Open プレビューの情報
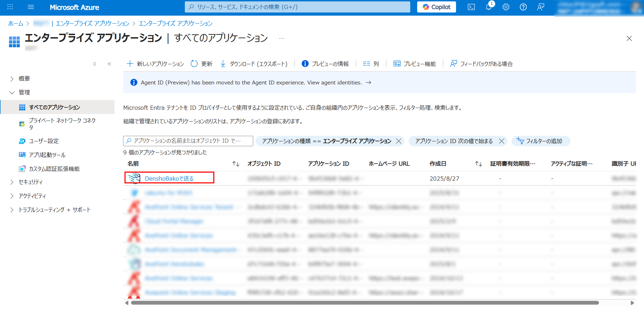Screen dimensions: 644x314 click(325, 64)
